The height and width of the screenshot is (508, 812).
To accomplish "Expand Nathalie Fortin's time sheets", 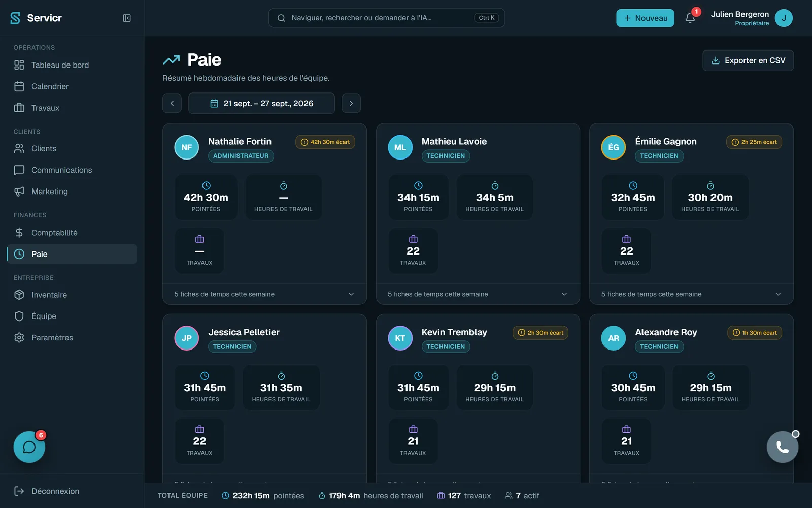I will coord(264,294).
